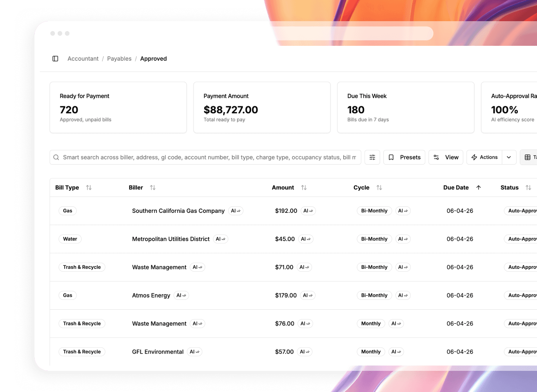
Task: Click AI badge beside Southern California Gas Company
Action: [236, 211]
